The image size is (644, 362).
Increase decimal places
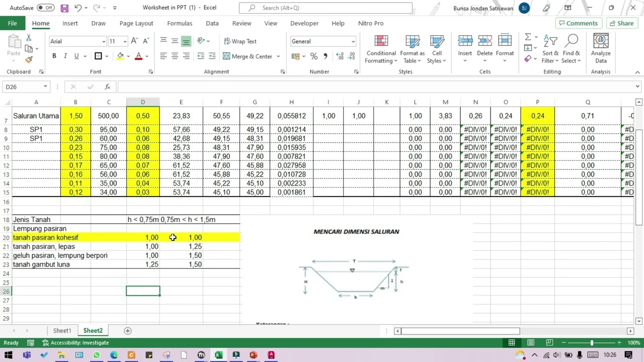pyautogui.click(x=340, y=56)
